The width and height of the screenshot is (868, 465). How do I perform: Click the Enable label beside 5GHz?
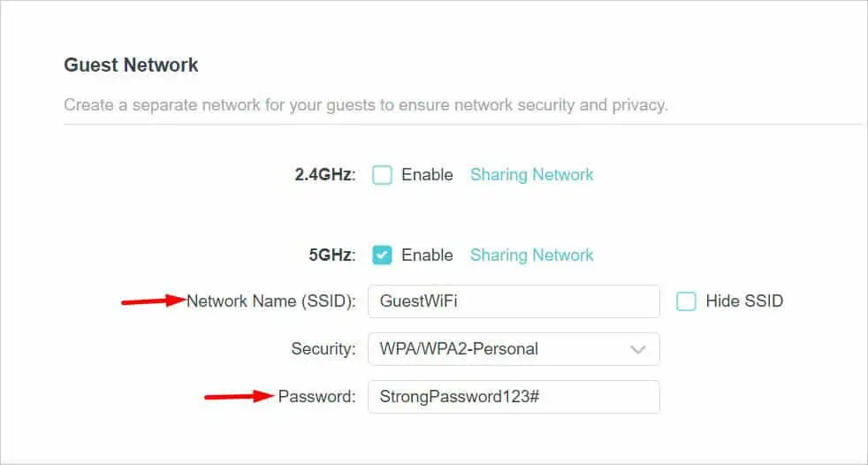pyautogui.click(x=427, y=255)
